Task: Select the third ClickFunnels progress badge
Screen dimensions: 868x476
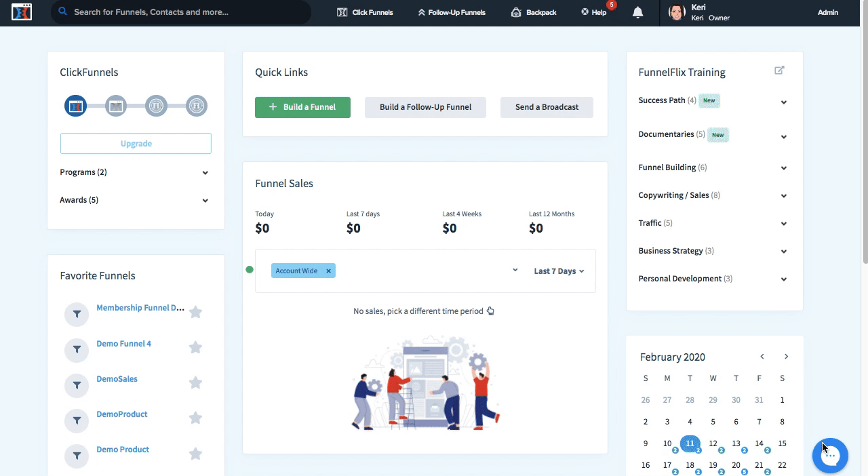Action: [157, 106]
